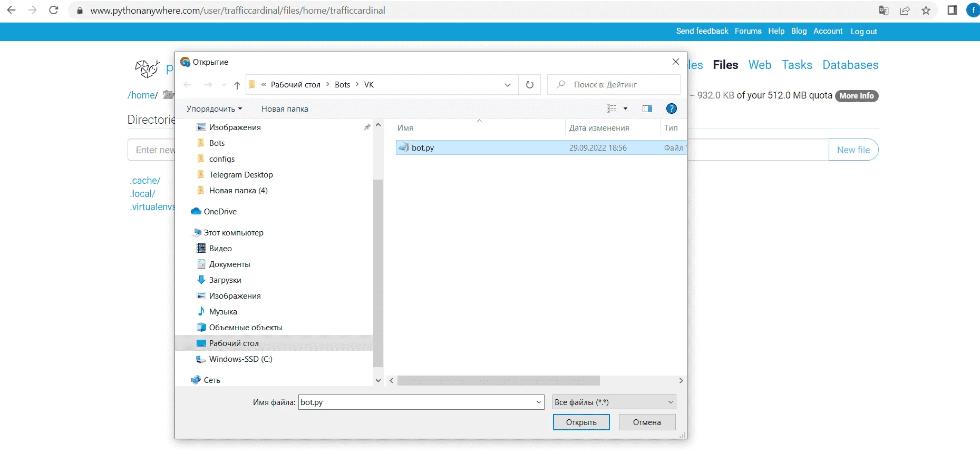
Task: Switch to the Tasks tab
Action: [x=797, y=65]
